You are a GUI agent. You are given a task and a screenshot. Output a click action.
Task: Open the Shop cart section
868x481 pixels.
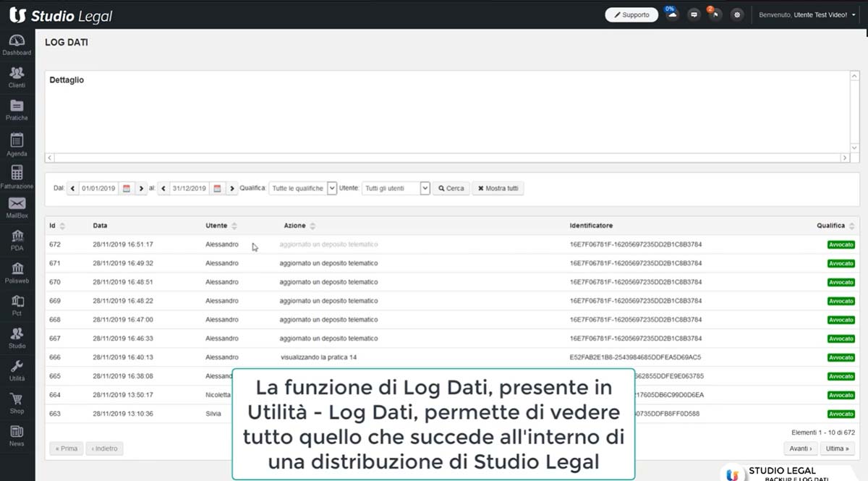17,404
